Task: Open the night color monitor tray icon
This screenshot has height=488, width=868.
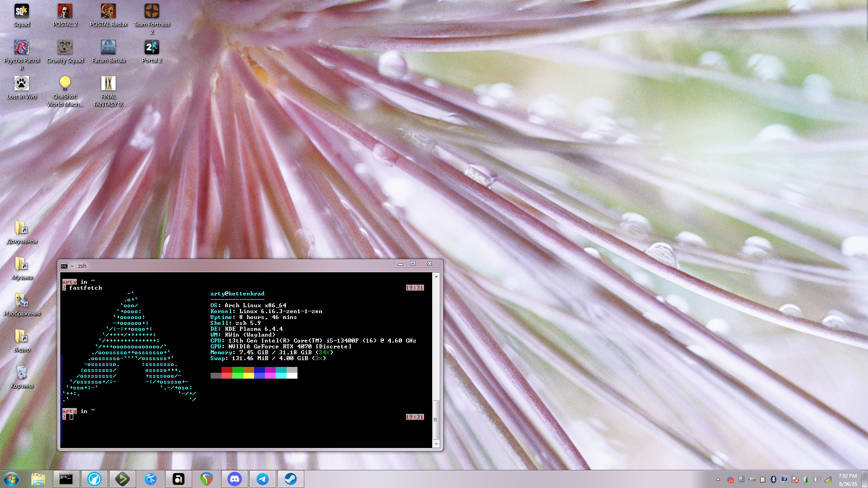Action: point(784,479)
